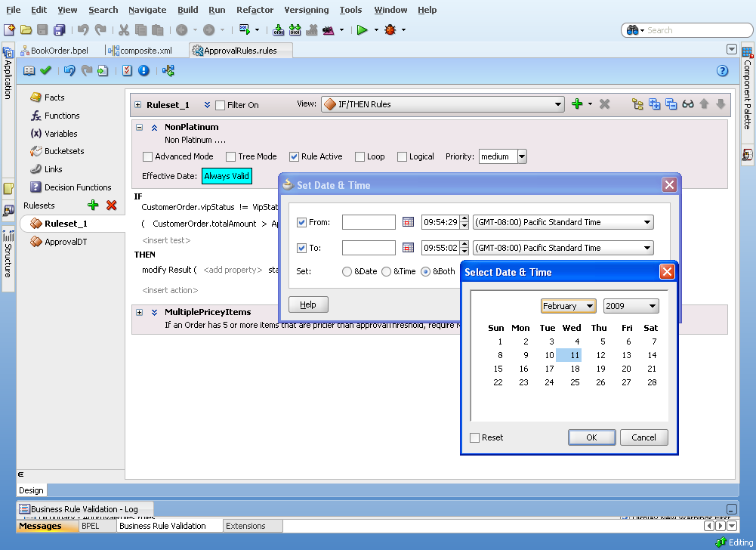The width and height of the screenshot is (756, 550).
Task: Select the &Date radio button
Action: click(x=347, y=272)
